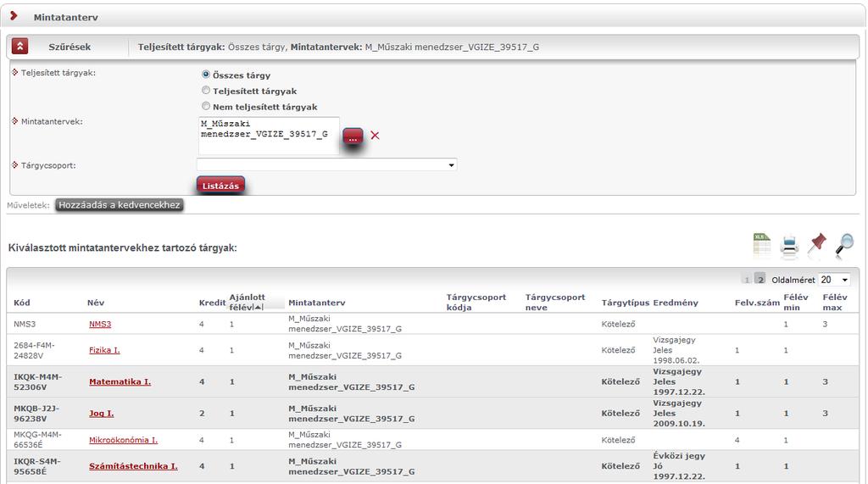The width and height of the screenshot is (868, 484).
Task: Export the table to Excel (XLS icon)
Action: click(762, 244)
